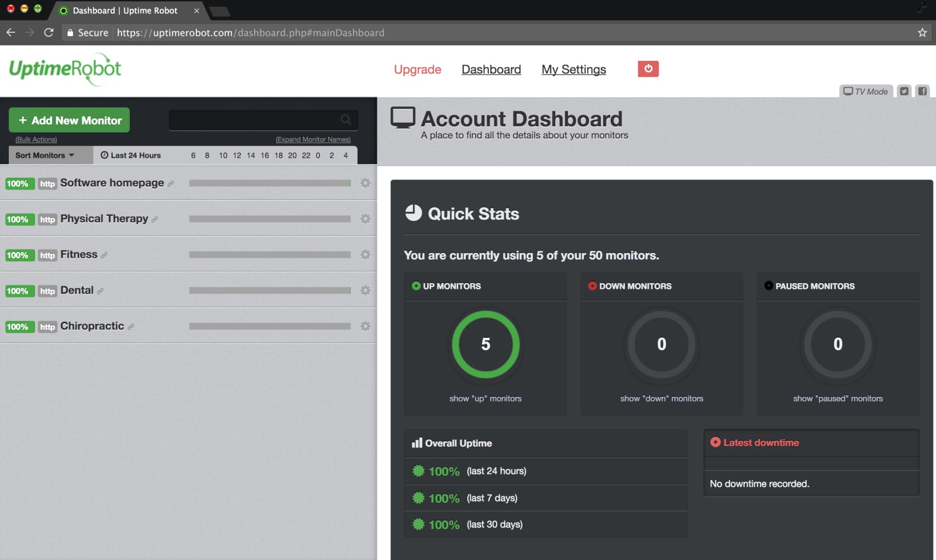Open the Dashboard menu link
This screenshot has width=936, height=560.
tap(491, 70)
